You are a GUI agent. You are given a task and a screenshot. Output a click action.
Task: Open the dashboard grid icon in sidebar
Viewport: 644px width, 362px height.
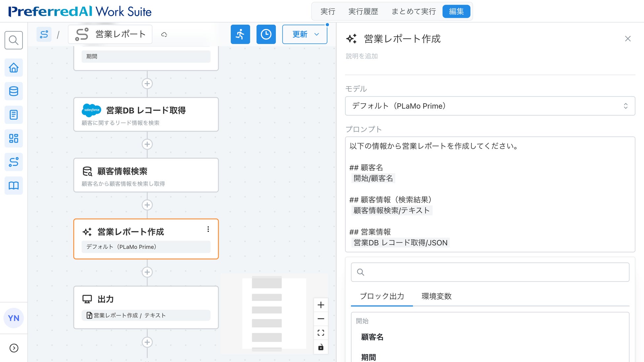click(x=14, y=138)
